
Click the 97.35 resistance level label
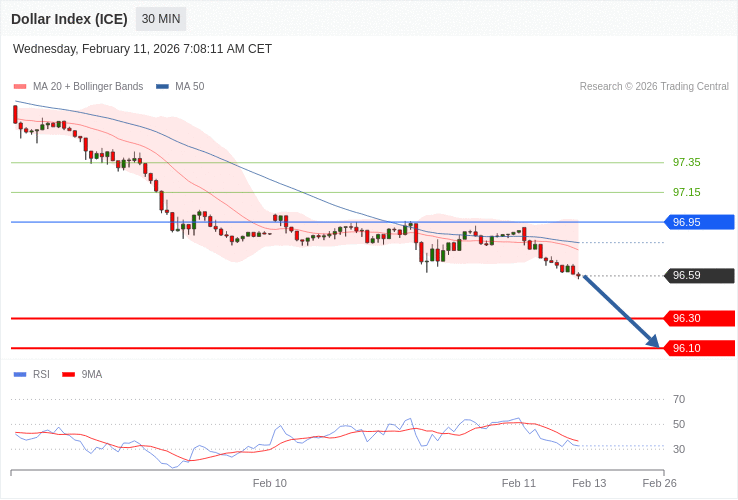point(686,162)
